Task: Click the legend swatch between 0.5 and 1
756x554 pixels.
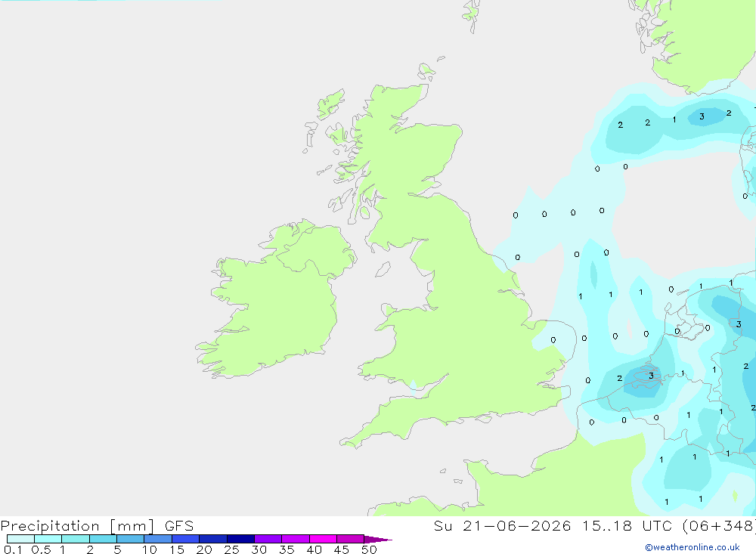Action: [x=48, y=539]
